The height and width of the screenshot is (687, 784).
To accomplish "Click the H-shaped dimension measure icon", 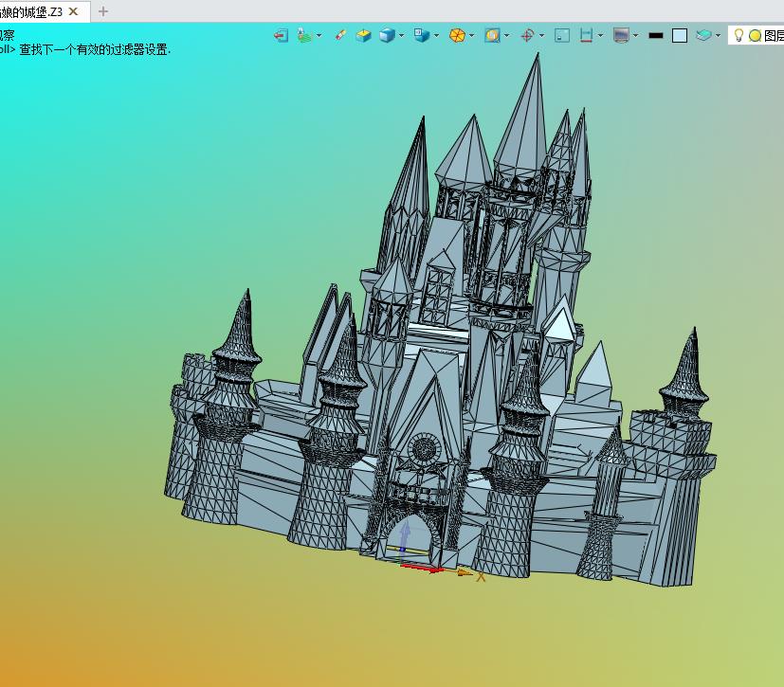I will 586,35.
